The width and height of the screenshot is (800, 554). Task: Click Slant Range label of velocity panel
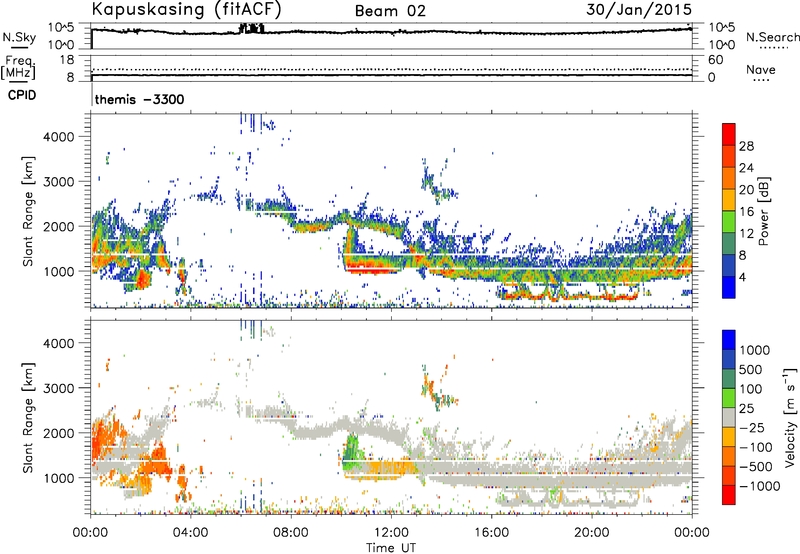pyautogui.click(x=28, y=417)
